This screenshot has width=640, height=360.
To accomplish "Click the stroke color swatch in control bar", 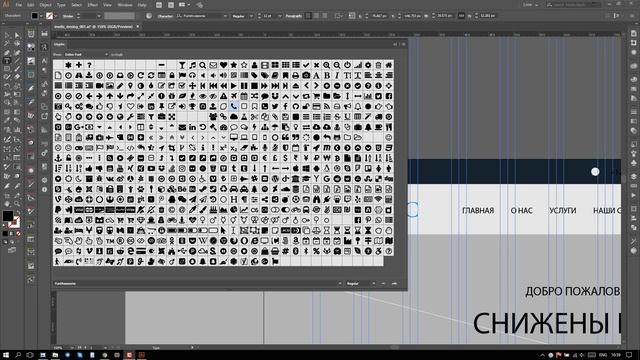I will pos(49,16).
